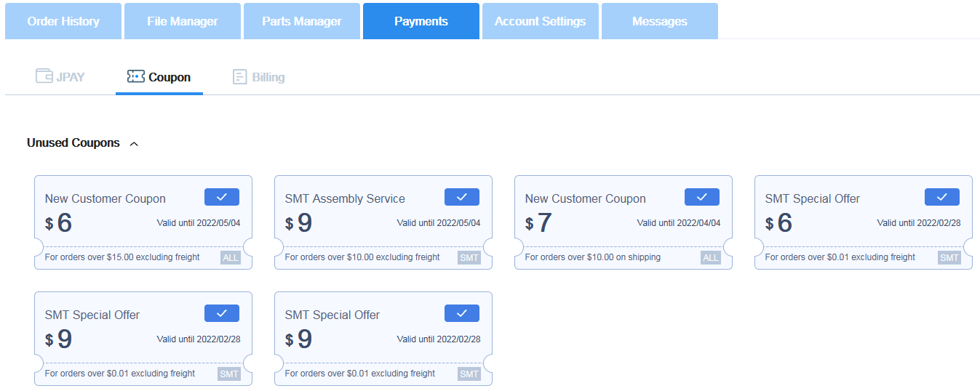The width and height of the screenshot is (980, 391).
Task: Open the Parts Manager tab
Action: pyautogui.click(x=302, y=21)
